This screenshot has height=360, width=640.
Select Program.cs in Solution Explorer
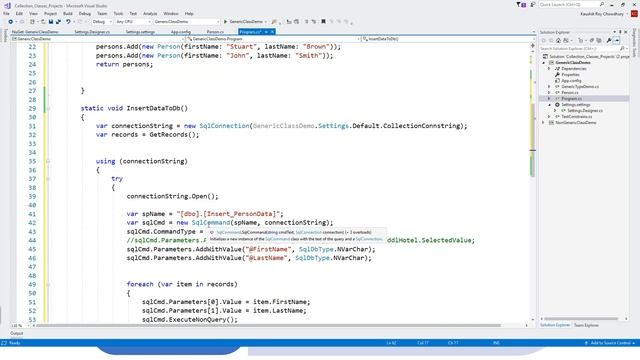(x=571, y=99)
